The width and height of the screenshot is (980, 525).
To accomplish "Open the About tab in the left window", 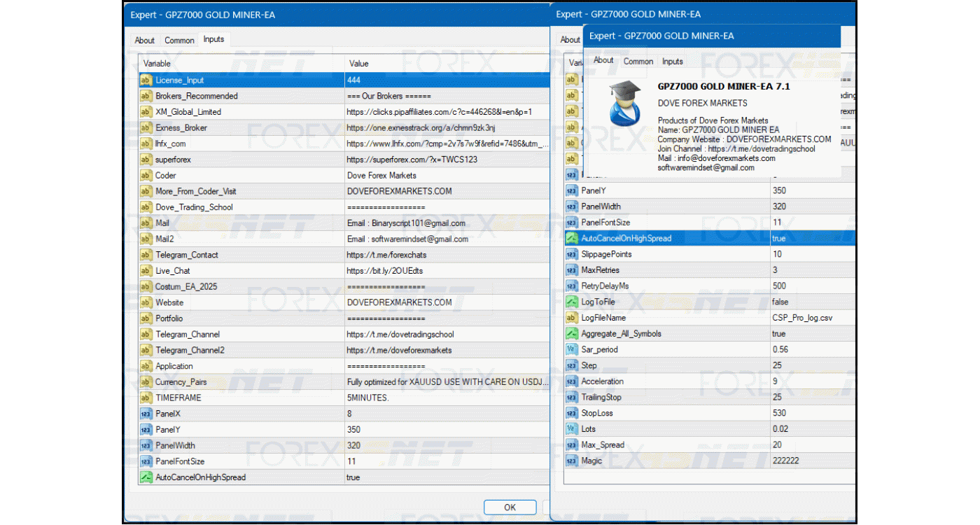I will tap(145, 41).
